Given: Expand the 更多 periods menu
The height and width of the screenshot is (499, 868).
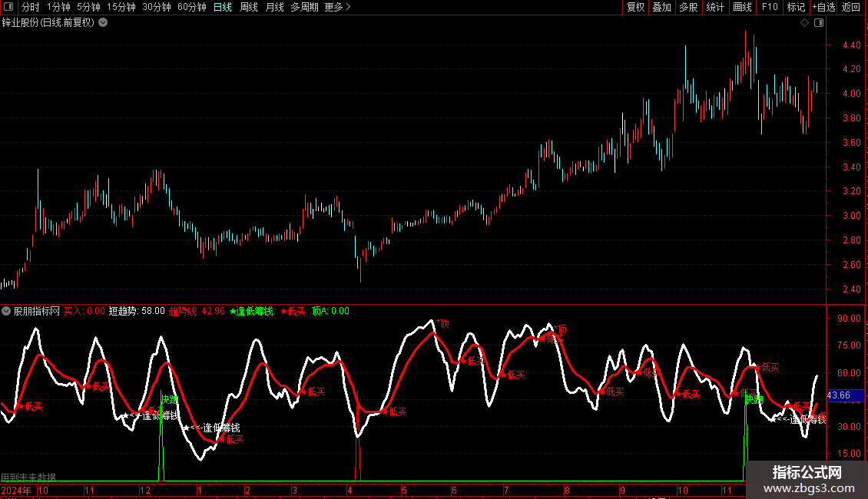Looking at the screenshot, I should (337, 7).
